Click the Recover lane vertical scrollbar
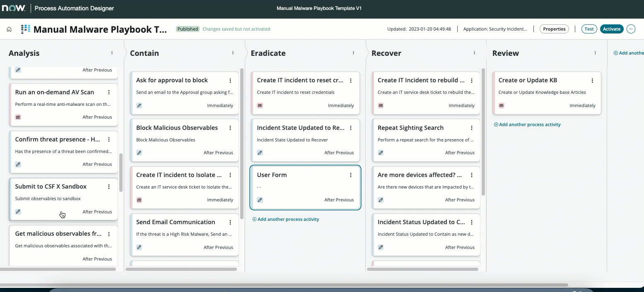 pyautogui.click(x=483, y=132)
